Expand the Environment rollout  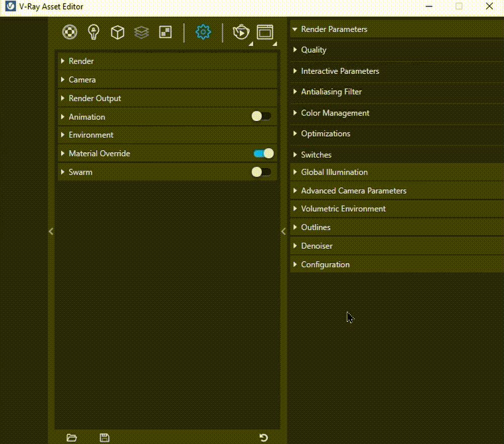pyautogui.click(x=167, y=135)
